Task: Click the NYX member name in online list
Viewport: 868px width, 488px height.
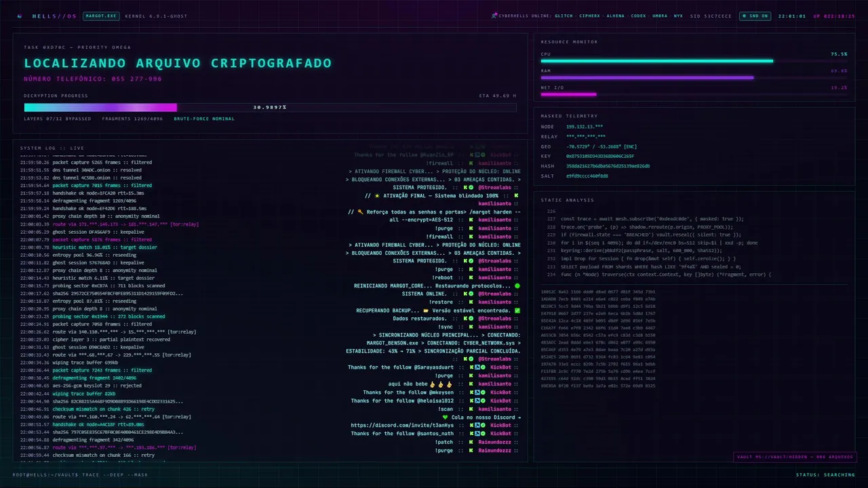Action: [678, 16]
